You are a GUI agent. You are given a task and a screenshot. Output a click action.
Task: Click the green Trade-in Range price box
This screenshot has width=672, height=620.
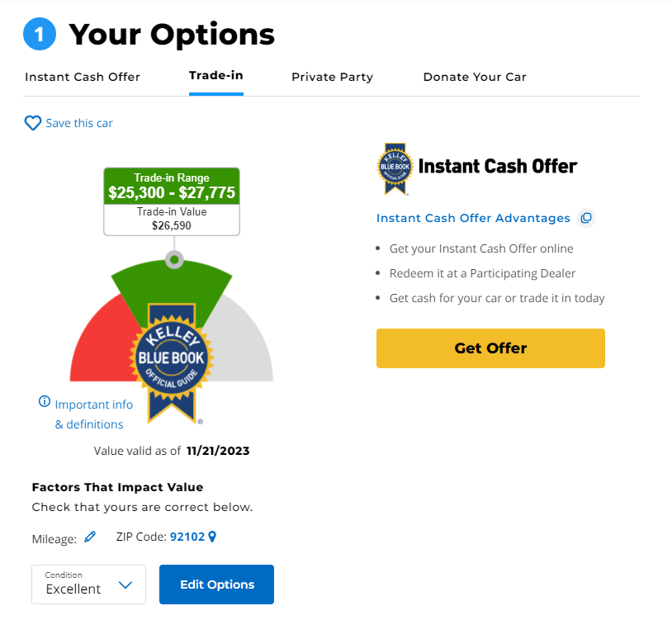coord(172,187)
